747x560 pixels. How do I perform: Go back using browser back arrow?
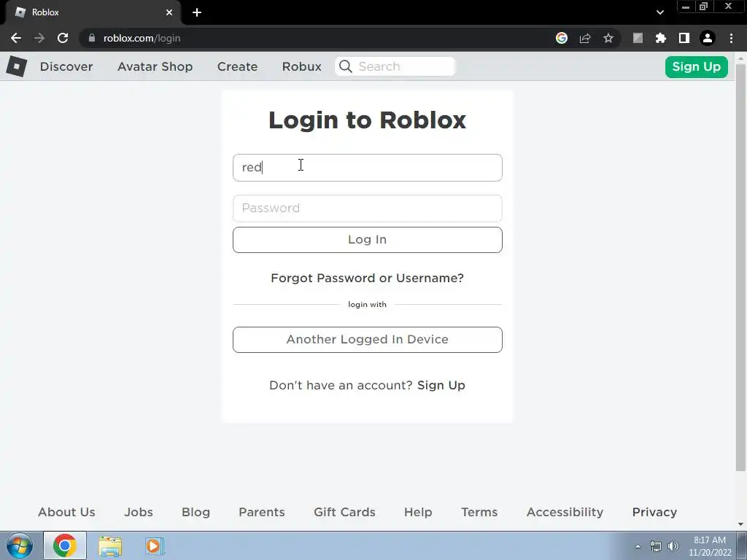coord(16,38)
